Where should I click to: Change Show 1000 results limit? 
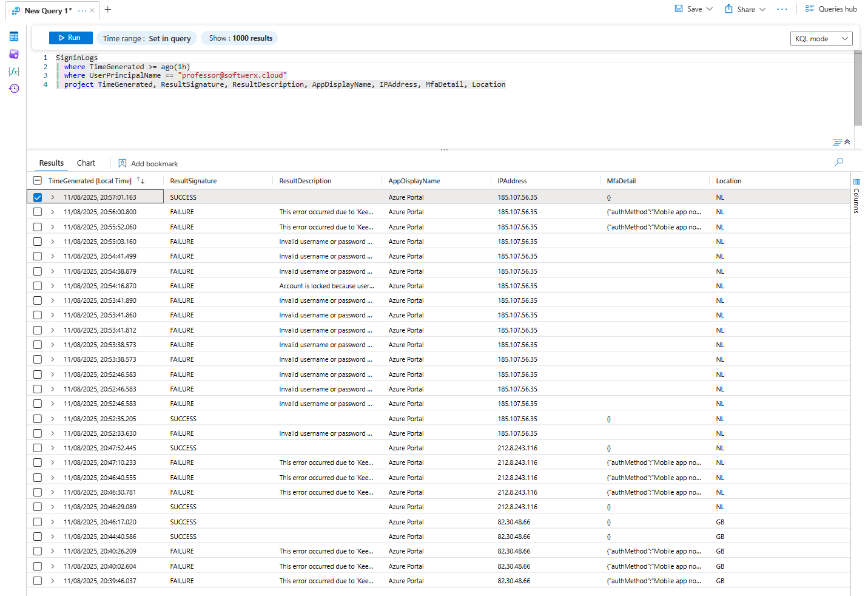pos(240,38)
